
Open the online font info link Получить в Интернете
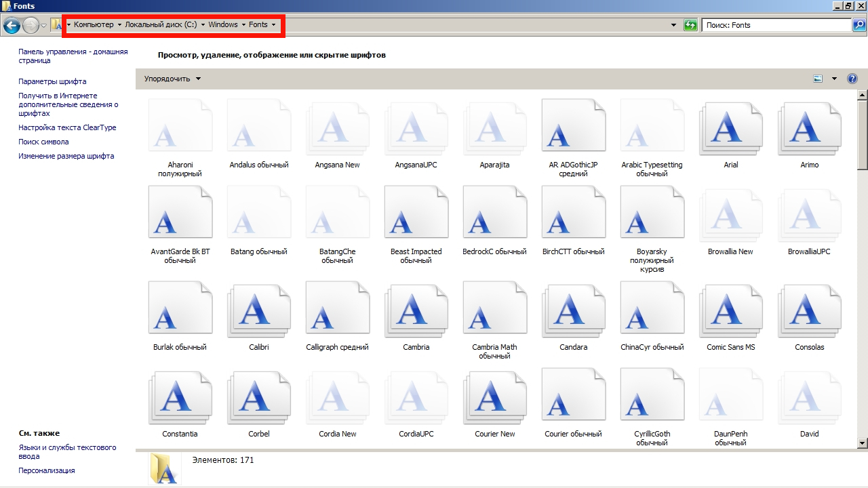(x=68, y=104)
